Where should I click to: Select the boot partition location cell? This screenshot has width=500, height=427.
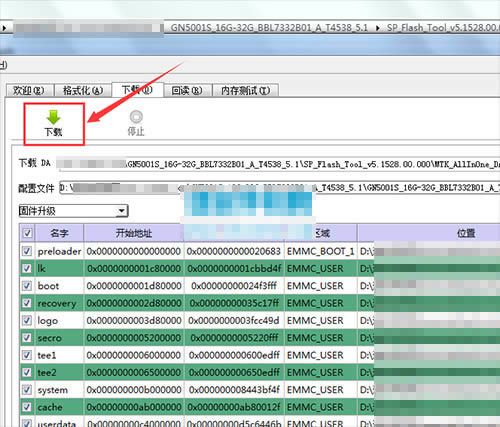click(429, 286)
